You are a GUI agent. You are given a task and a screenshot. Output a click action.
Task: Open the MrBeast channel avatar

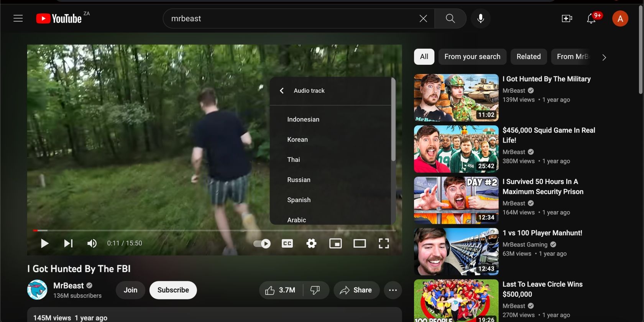37,290
